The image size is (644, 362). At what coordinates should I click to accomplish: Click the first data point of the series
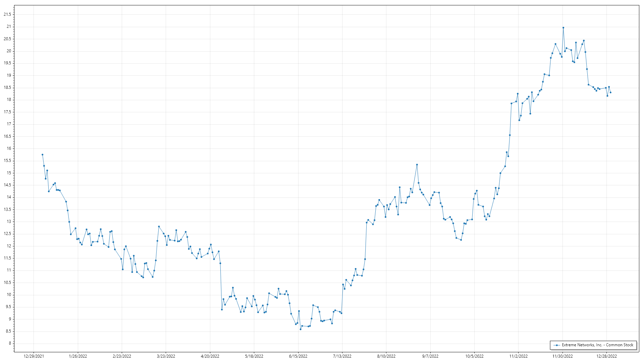point(42,155)
